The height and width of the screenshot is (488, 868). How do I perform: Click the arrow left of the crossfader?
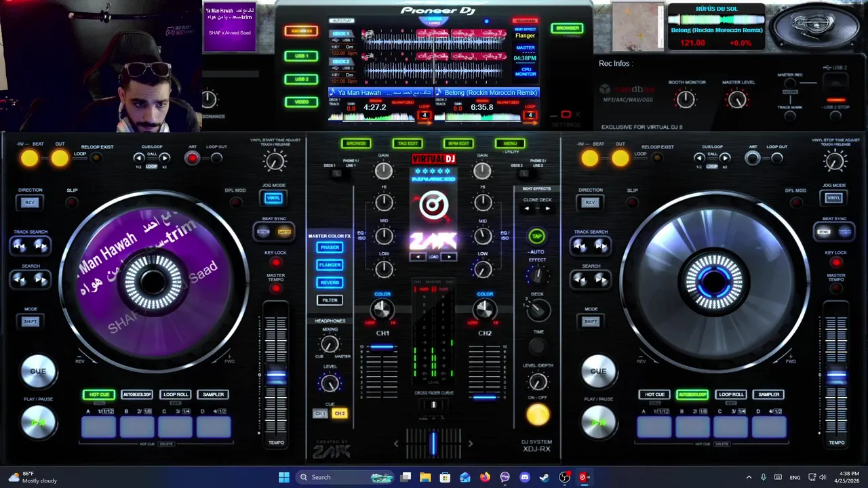[396, 444]
